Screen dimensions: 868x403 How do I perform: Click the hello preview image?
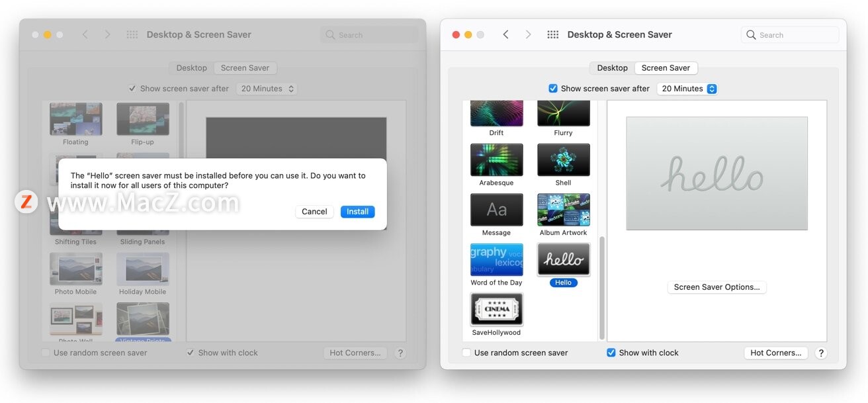[716, 173]
